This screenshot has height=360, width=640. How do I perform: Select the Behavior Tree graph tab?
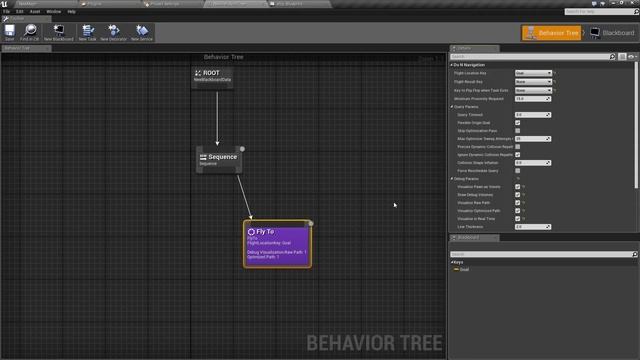pyautogui.click(x=26, y=48)
